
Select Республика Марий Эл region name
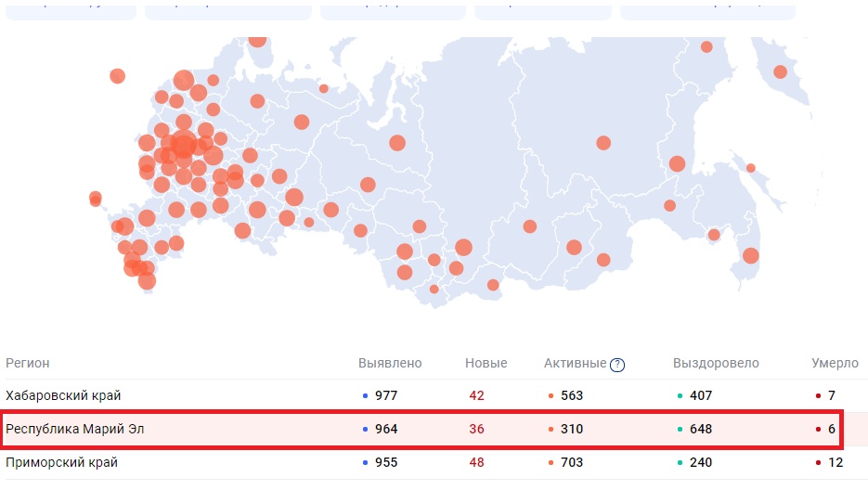tap(75, 430)
